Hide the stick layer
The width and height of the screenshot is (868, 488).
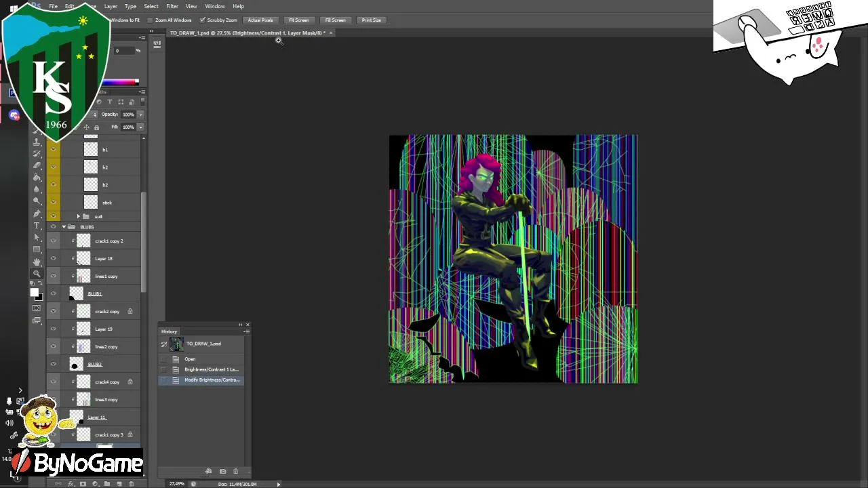(54, 202)
